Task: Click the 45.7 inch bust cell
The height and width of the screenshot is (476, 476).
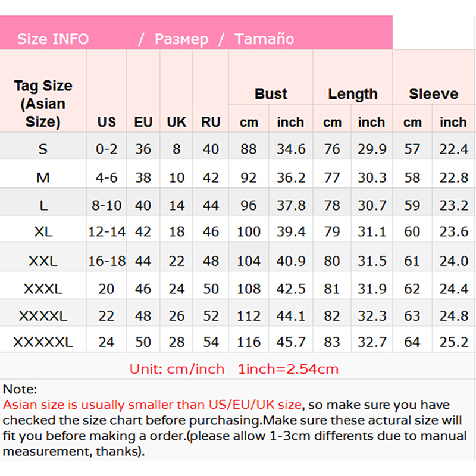Action: pyautogui.click(x=291, y=342)
